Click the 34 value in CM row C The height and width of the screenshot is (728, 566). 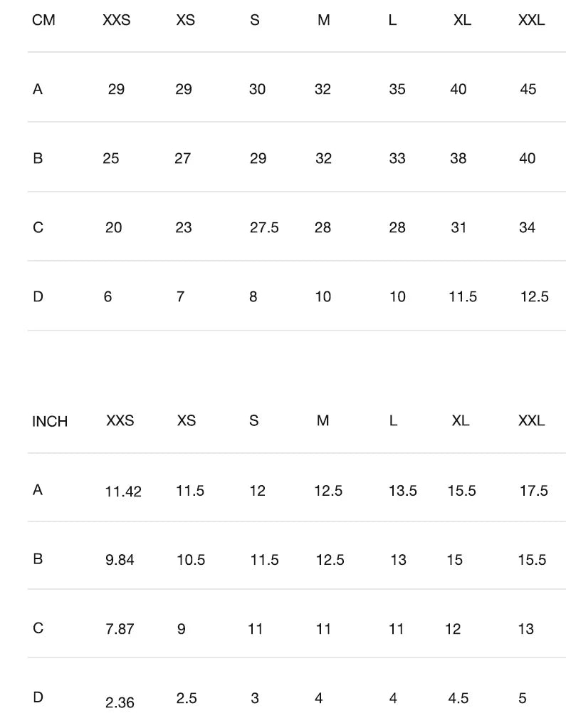tap(527, 228)
